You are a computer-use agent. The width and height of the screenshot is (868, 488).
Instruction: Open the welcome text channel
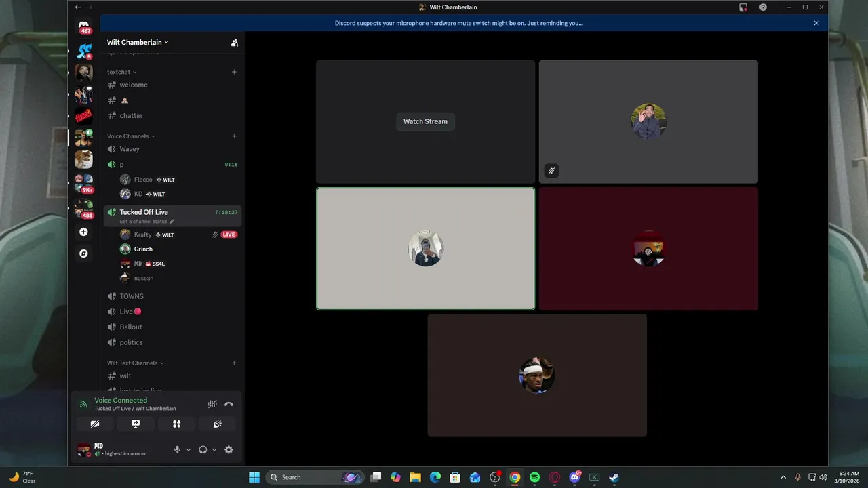pyautogui.click(x=172, y=85)
